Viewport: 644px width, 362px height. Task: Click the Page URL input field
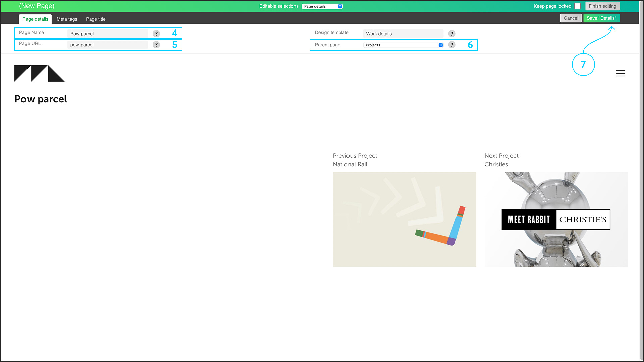pos(107,45)
